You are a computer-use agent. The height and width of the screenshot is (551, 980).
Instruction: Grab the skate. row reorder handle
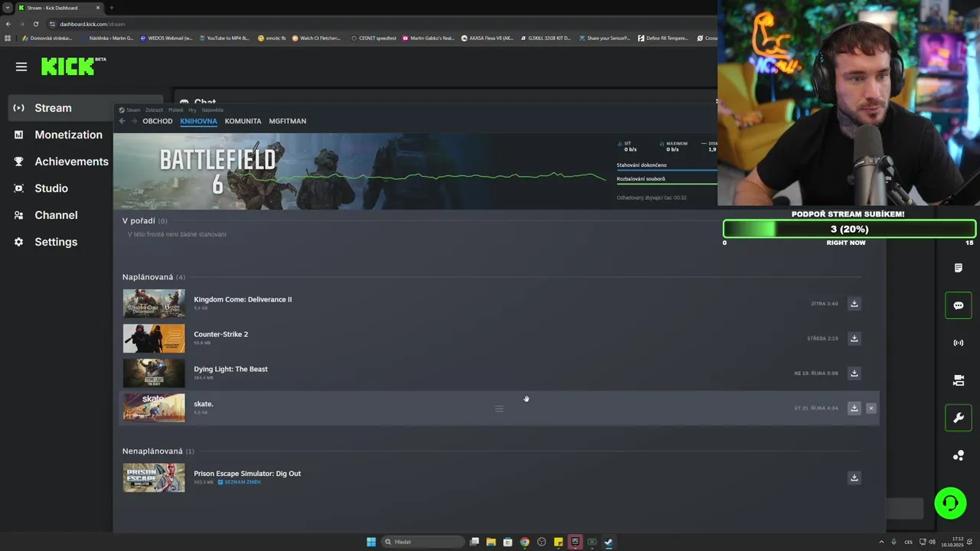(x=499, y=409)
